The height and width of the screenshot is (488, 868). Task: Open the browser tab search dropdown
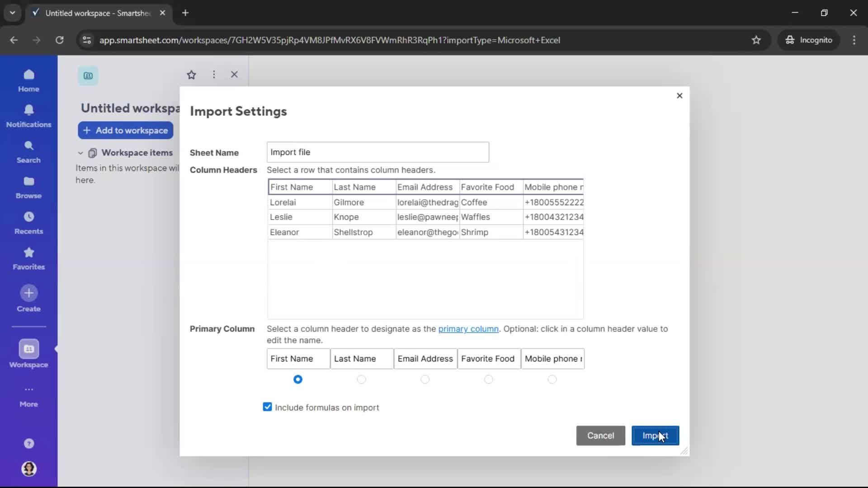click(x=12, y=13)
